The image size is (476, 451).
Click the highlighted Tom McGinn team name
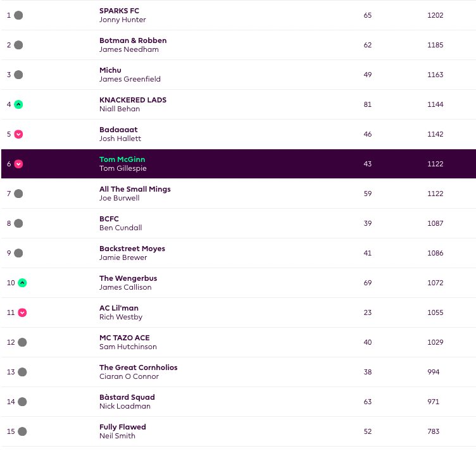122,159
